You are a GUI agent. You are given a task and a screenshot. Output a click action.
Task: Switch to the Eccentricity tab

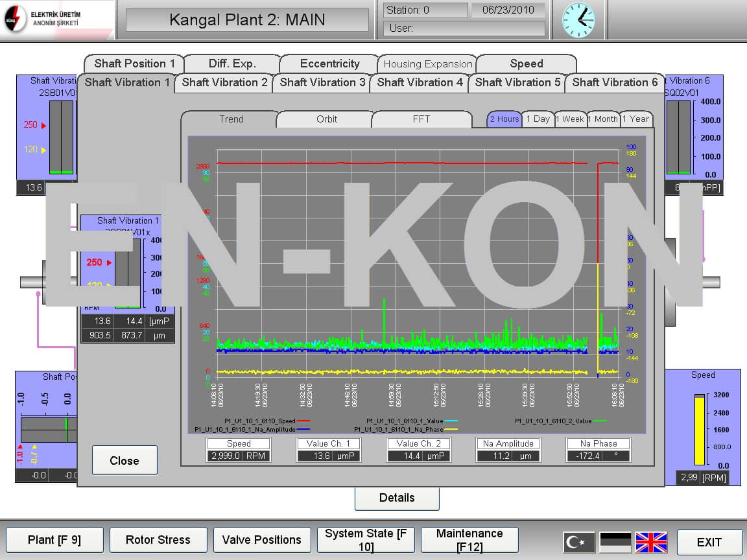coord(329,64)
